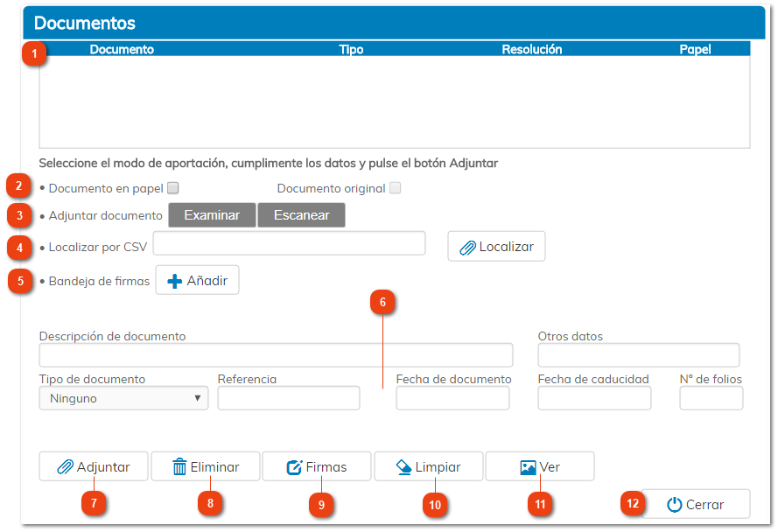Enable the Documento en papel checkbox

172,187
